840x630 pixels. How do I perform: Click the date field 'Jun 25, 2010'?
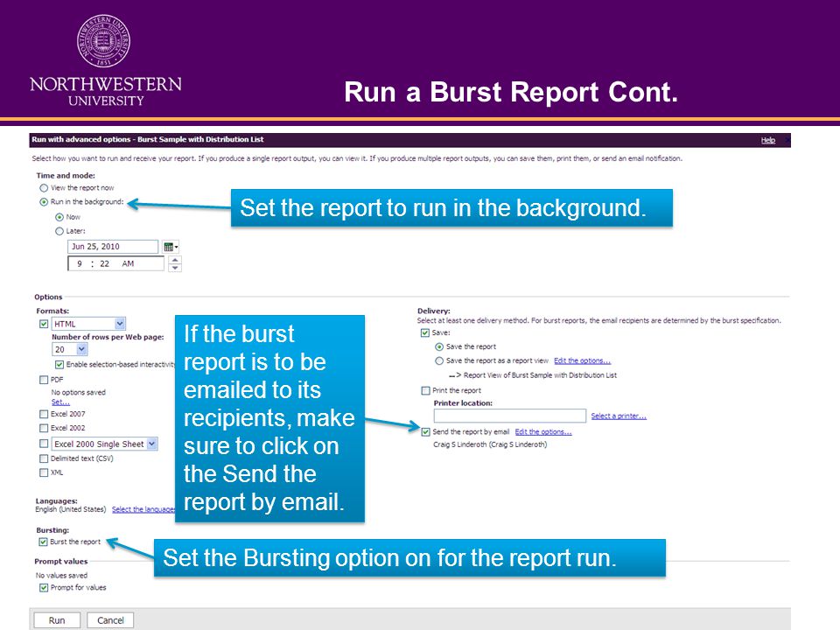113,247
